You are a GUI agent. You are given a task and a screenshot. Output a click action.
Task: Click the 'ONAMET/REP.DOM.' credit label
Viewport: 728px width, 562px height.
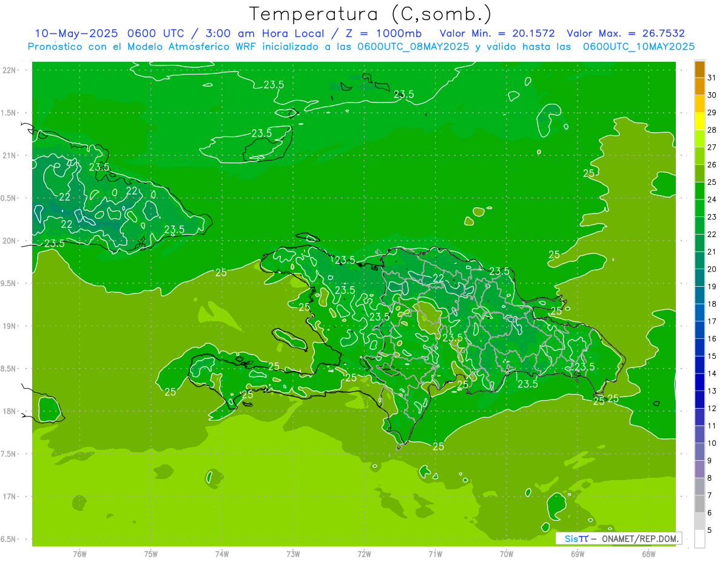[x=641, y=539]
